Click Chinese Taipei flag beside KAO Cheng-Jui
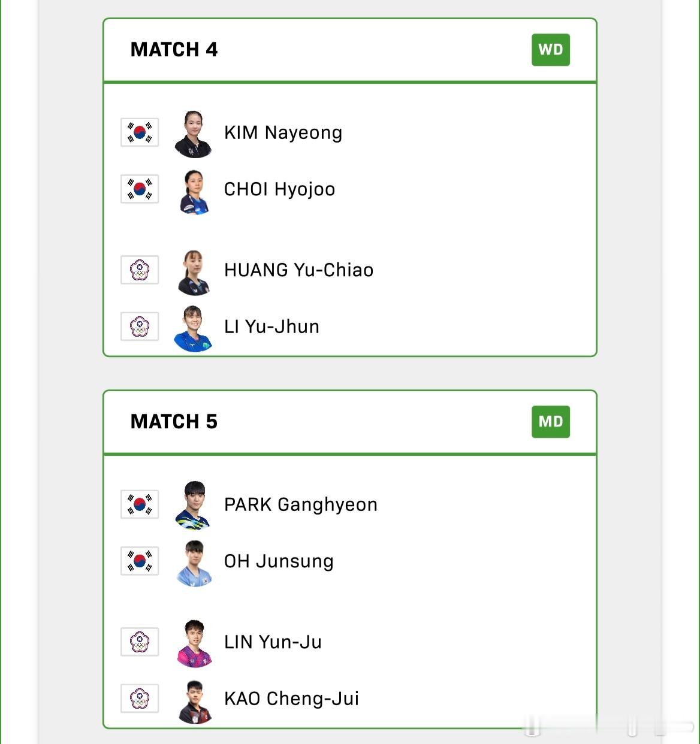This screenshot has width=700, height=744. point(140,698)
